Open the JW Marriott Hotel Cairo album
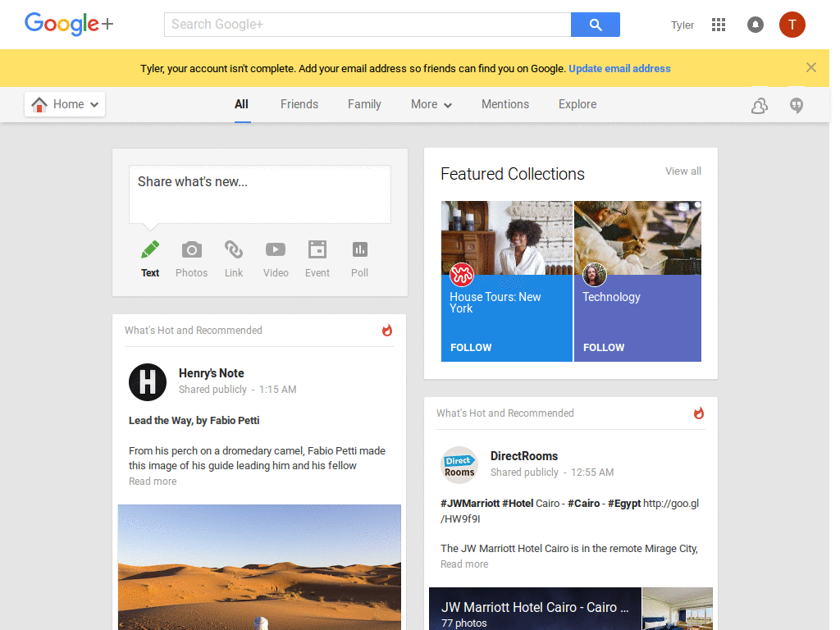This screenshot has height=630, width=840. tap(535, 609)
